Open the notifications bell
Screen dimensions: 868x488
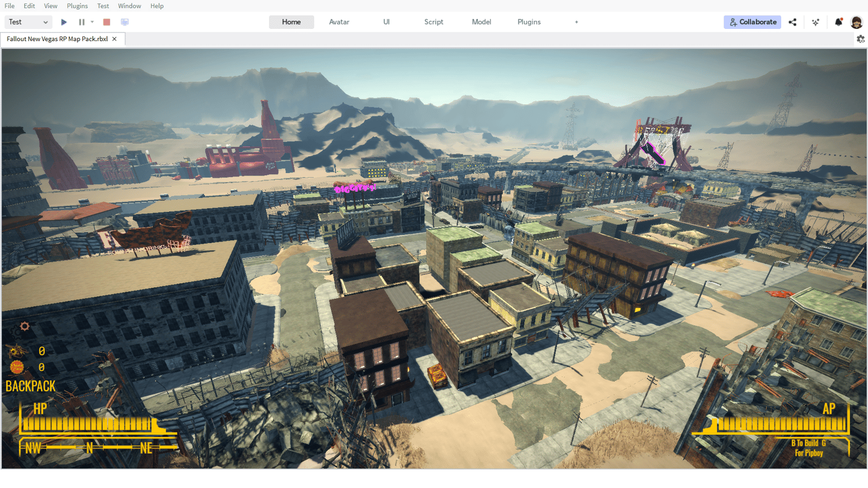pyautogui.click(x=838, y=22)
